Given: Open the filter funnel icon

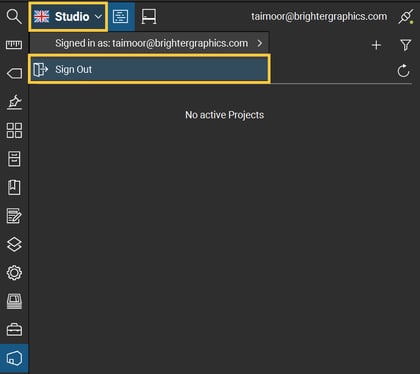Looking at the screenshot, I should (405, 45).
